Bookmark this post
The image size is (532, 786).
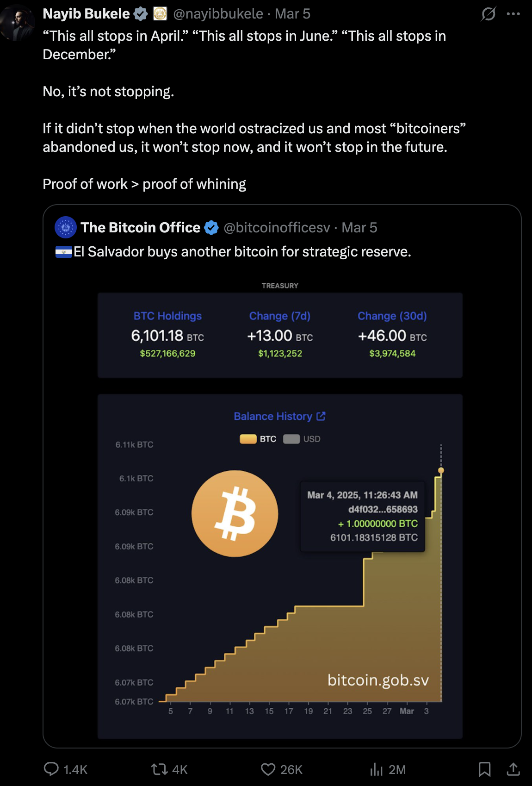(x=484, y=769)
